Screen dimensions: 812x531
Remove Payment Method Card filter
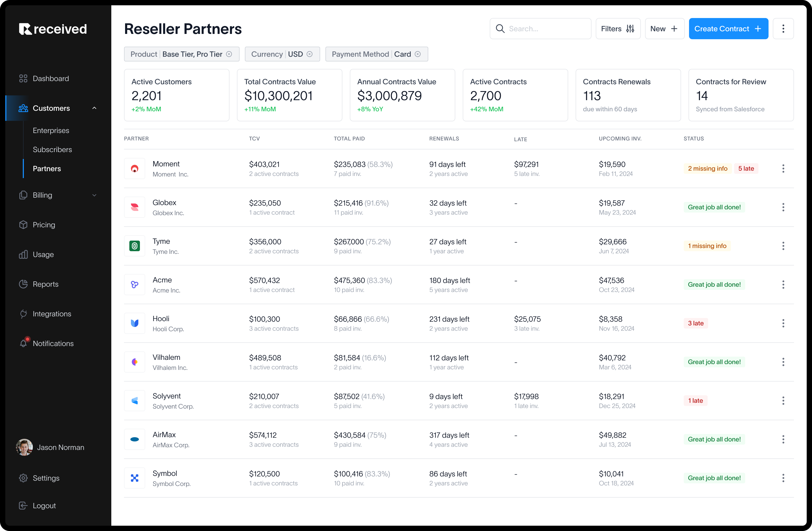point(418,54)
